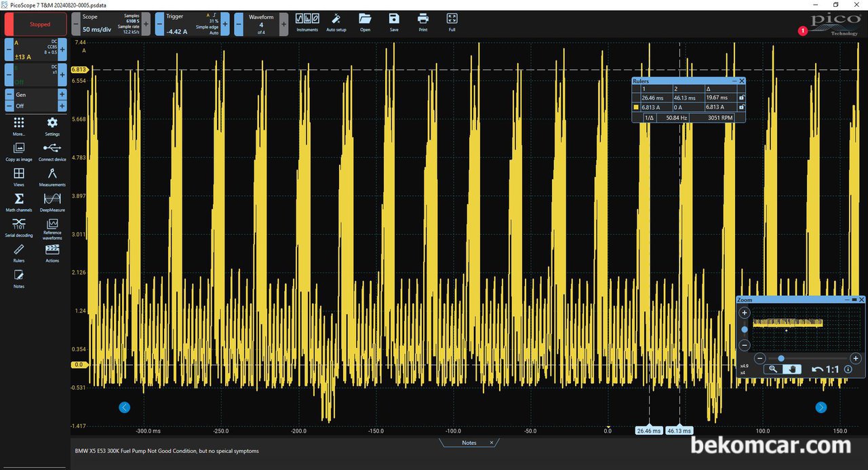Pan right with blue arrow button

click(x=821, y=407)
